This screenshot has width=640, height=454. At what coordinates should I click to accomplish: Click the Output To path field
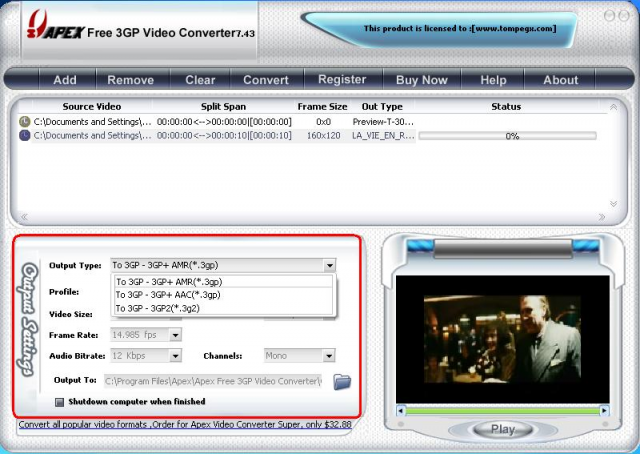click(x=213, y=381)
